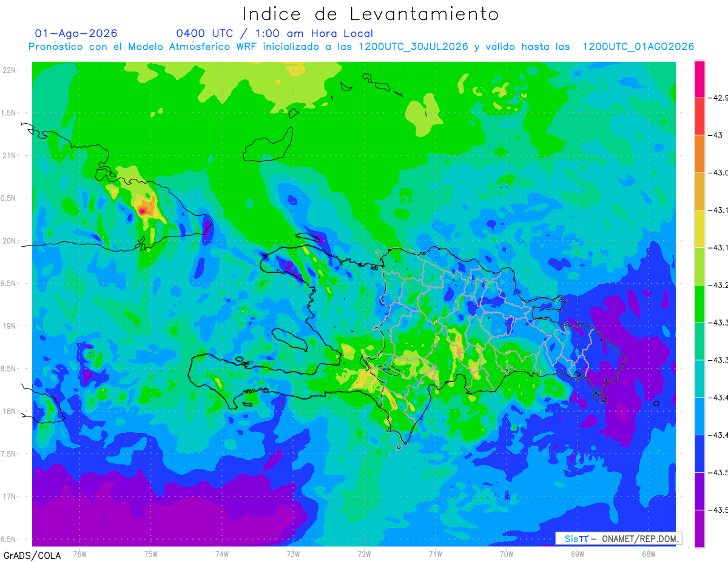Click the '21N' latitude label
Screen dimensions: 728x562
tap(10, 155)
